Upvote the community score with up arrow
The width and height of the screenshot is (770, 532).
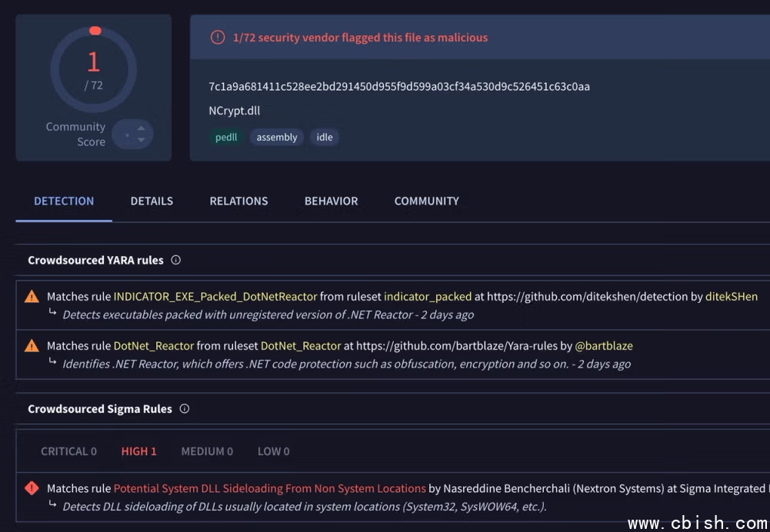pos(141,128)
